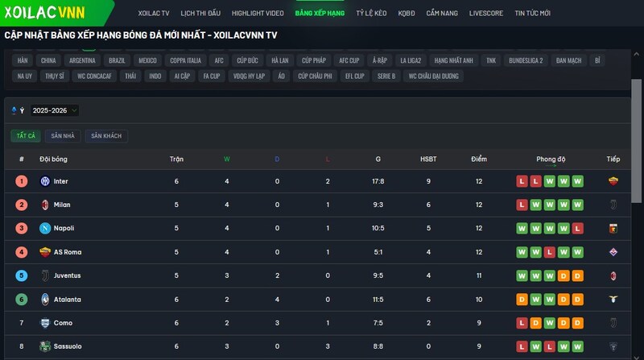The image size is (644, 360).
Task: Click the Atalanta club crest
Action: click(x=45, y=300)
